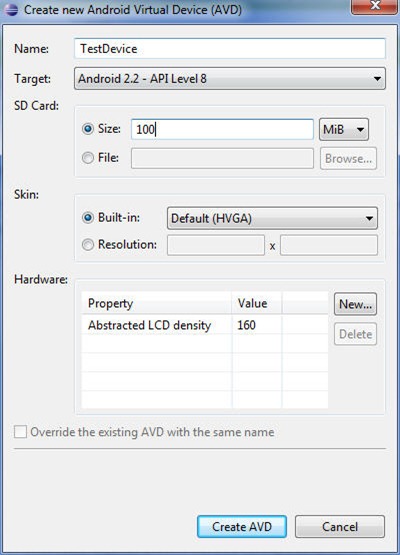This screenshot has height=555, width=400.
Task: Click the resolution width field
Action: pos(216,245)
